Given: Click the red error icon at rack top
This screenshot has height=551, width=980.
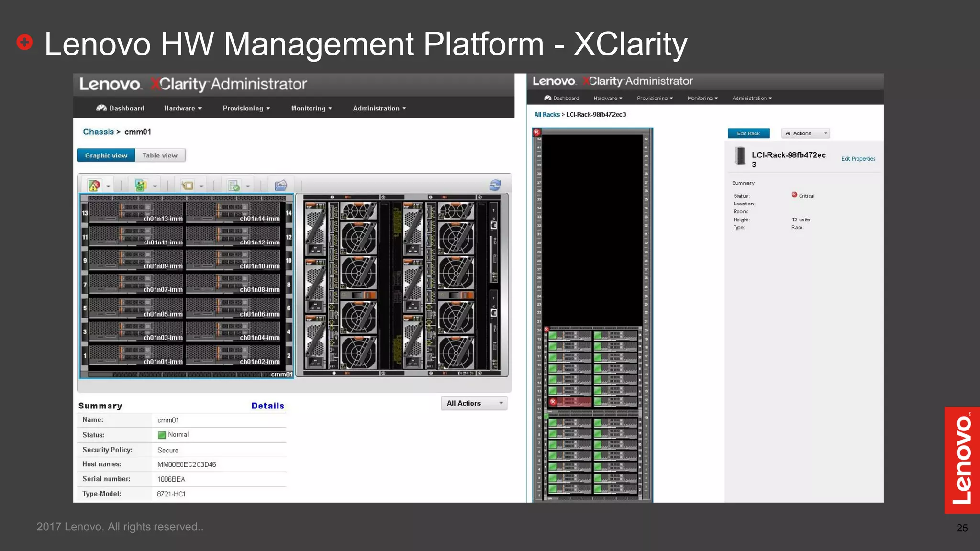Looking at the screenshot, I should point(537,132).
